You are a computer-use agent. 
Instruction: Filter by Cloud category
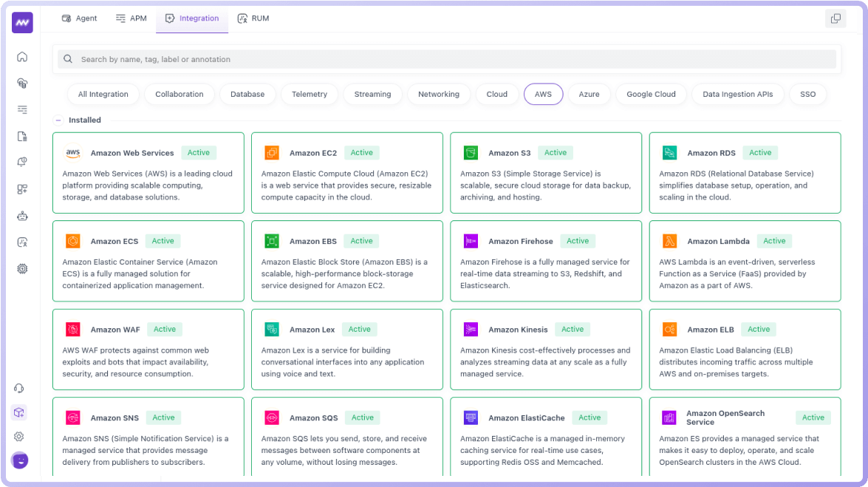tap(497, 94)
